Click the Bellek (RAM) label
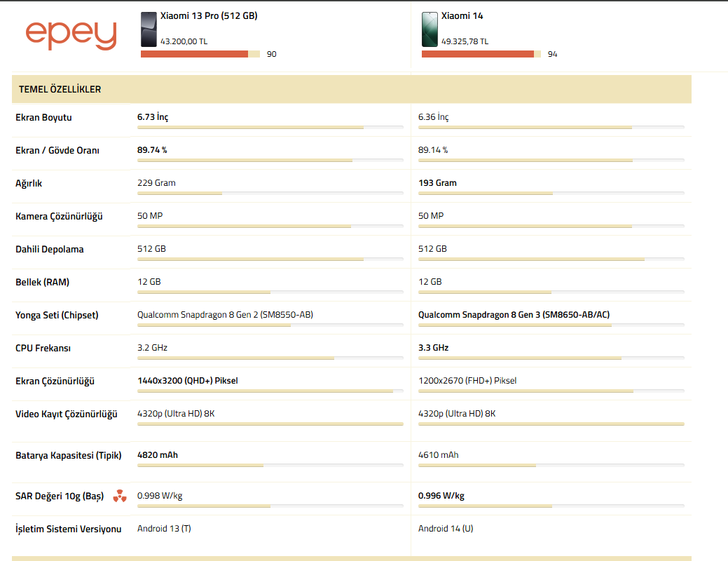Screen dimensions: 728x561 coord(42,282)
